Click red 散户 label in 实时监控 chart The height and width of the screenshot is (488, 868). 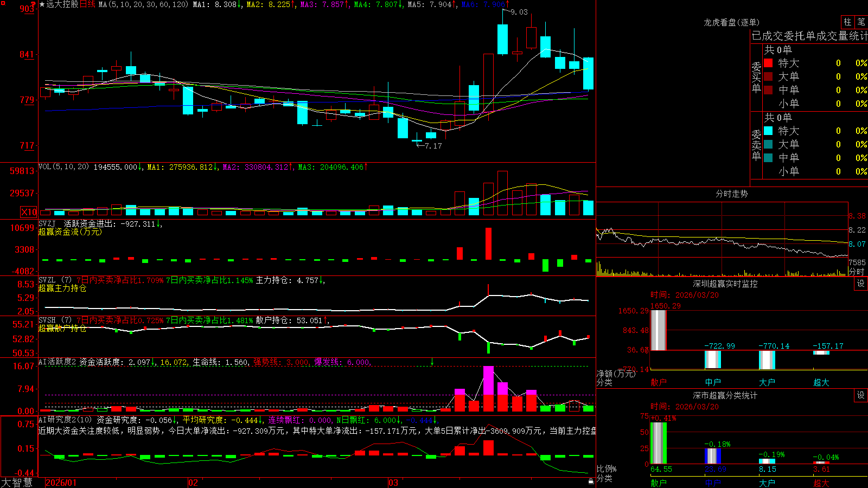(x=659, y=382)
